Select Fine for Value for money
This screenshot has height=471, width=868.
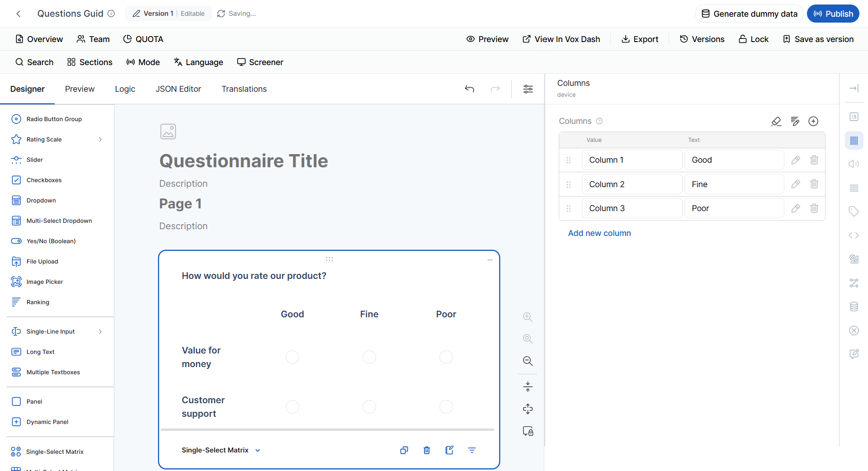(369, 357)
